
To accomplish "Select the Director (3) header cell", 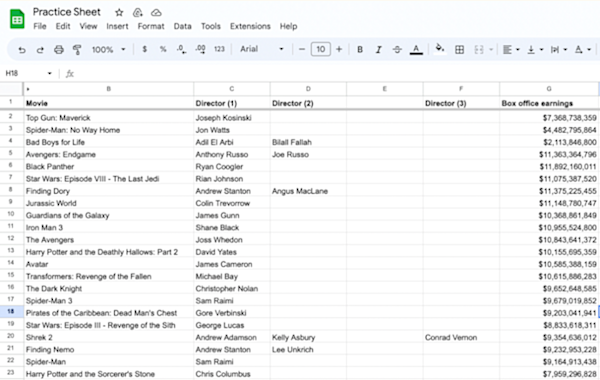I will (461, 103).
